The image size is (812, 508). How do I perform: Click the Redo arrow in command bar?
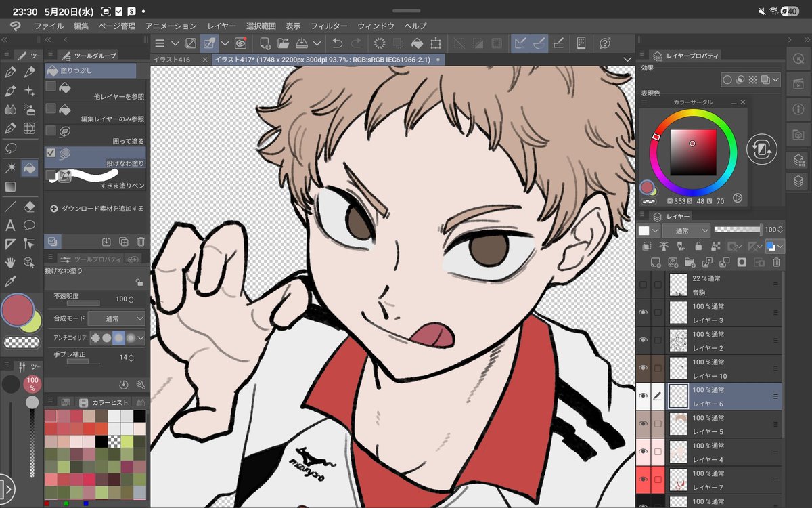pos(356,43)
